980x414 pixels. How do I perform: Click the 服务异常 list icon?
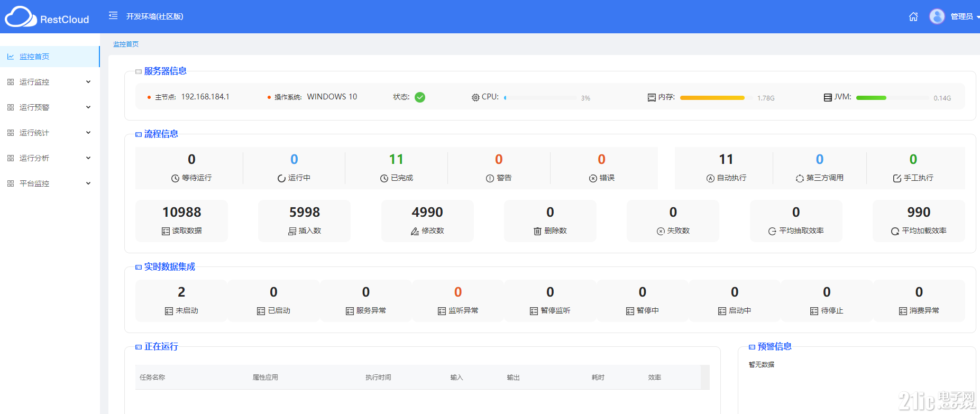click(x=350, y=311)
